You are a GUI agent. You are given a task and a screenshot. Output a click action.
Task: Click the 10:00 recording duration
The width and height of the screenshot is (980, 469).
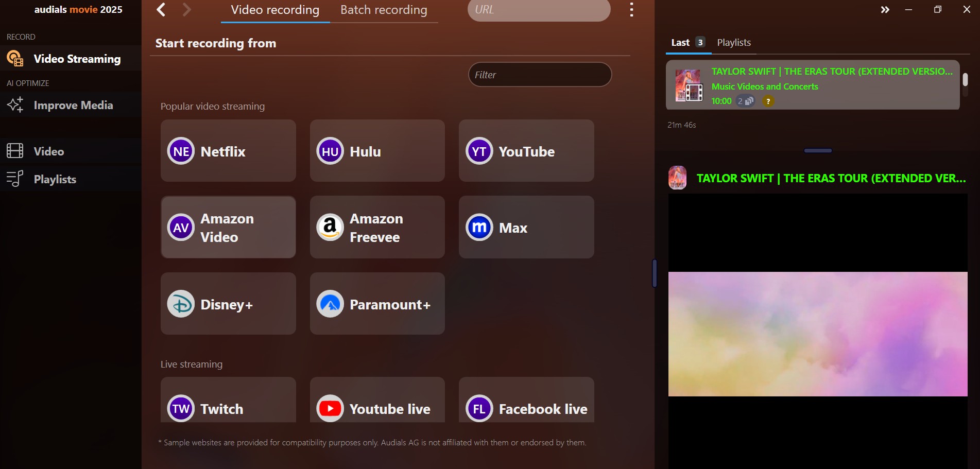[x=721, y=101]
